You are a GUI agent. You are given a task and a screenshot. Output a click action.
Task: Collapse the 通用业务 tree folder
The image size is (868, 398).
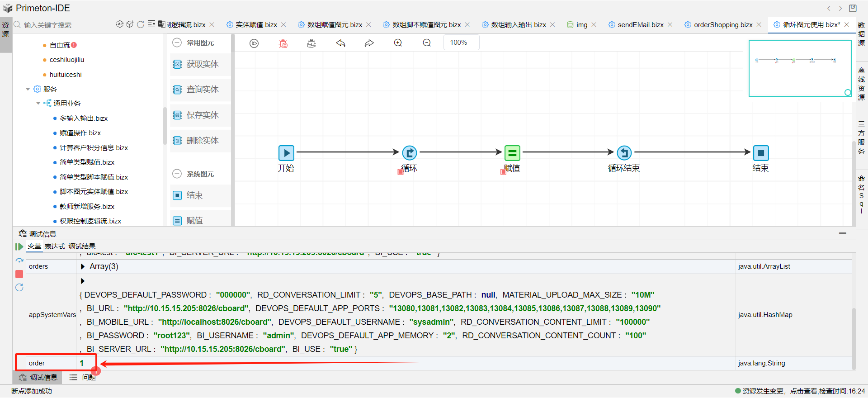pyautogui.click(x=38, y=104)
